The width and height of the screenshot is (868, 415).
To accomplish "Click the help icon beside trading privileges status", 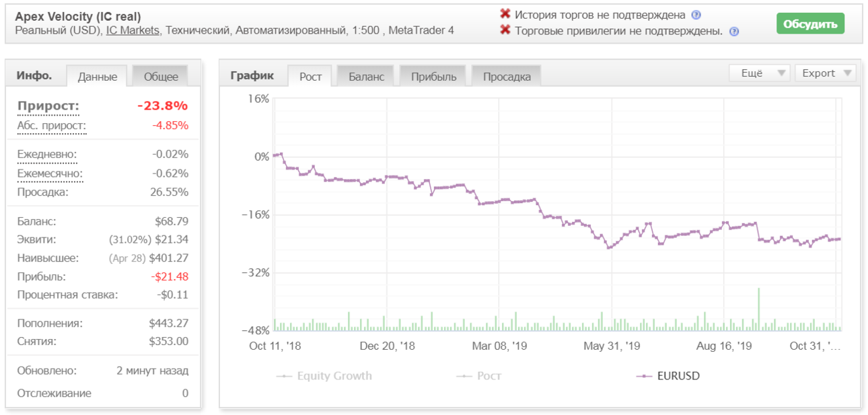I will tap(734, 32).
